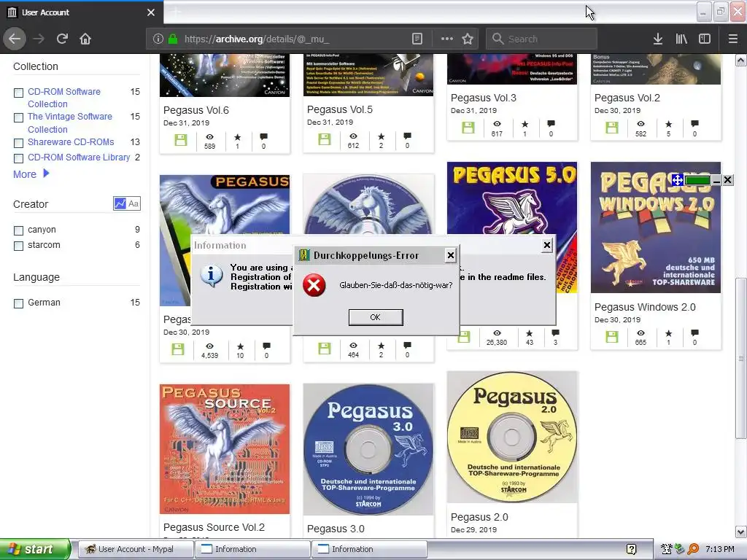Click the yellow Pegasus 2.0 disc thumbnail
Screen dimensions: 747x560
pos(511,437)
